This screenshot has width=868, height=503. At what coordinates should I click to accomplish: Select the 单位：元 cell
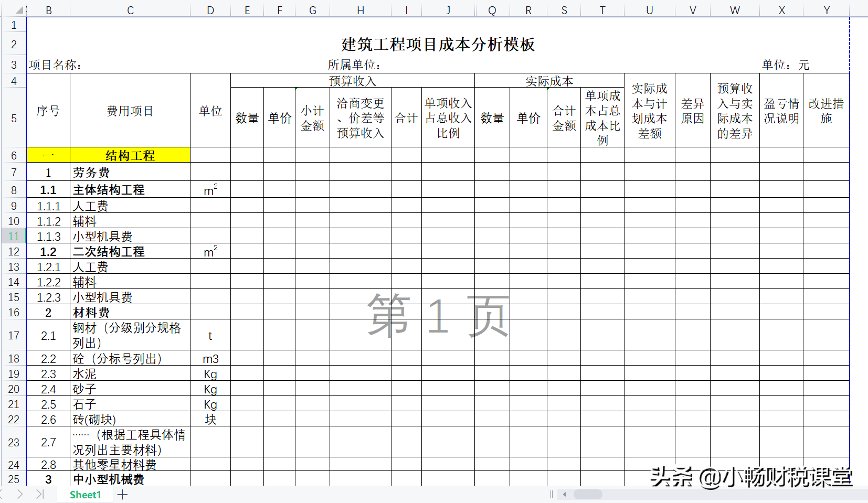point(785,65)
